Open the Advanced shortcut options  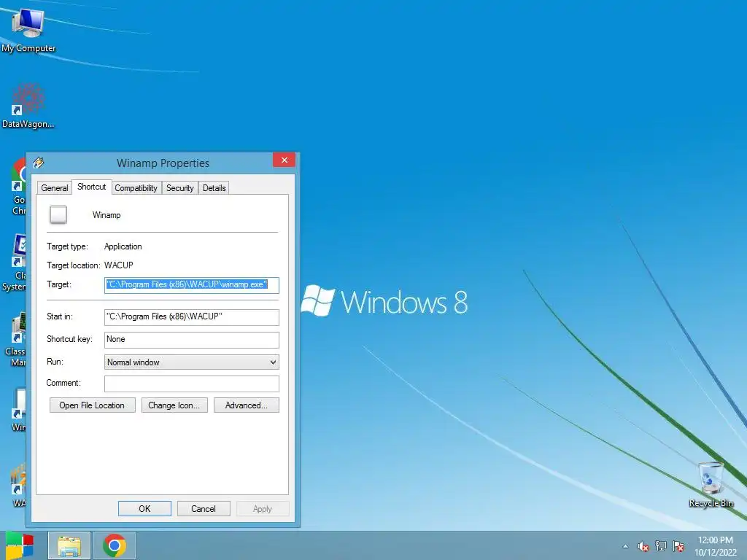pos(247,405)
